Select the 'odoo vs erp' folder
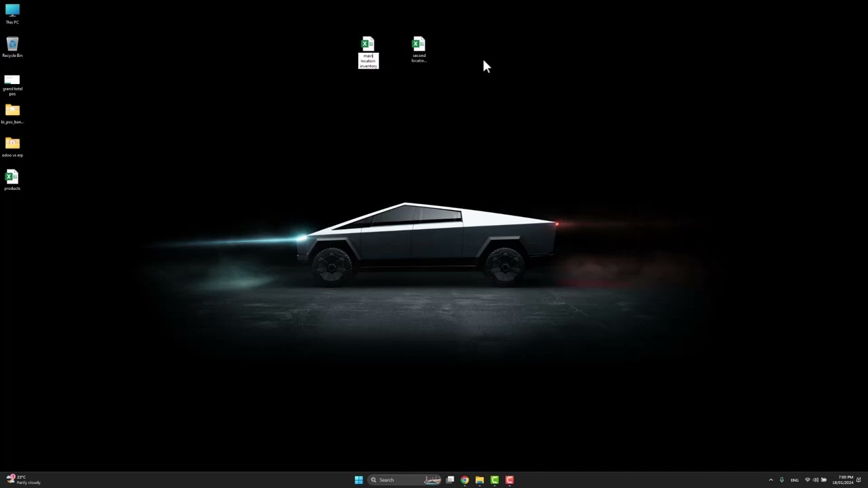The image size is (868, 488). 12,143
